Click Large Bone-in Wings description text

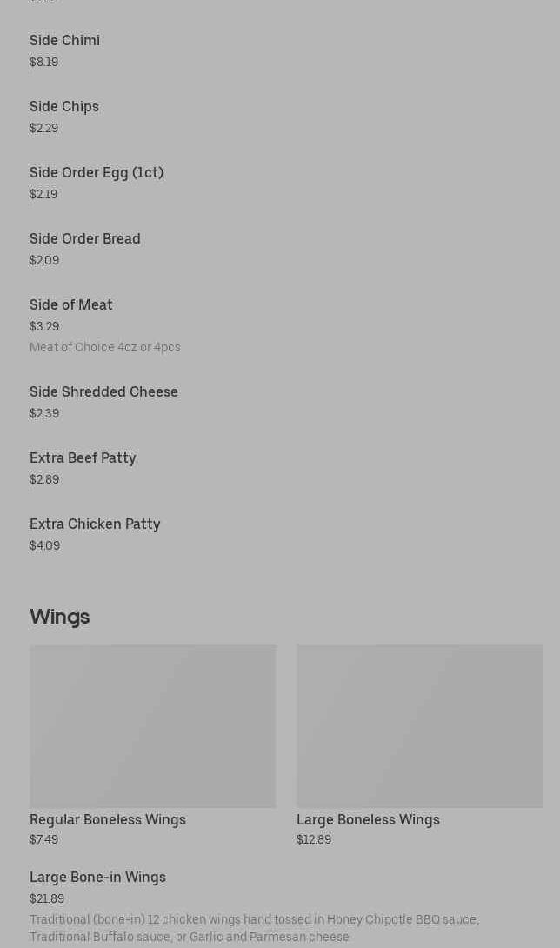(x=254, y=927)
